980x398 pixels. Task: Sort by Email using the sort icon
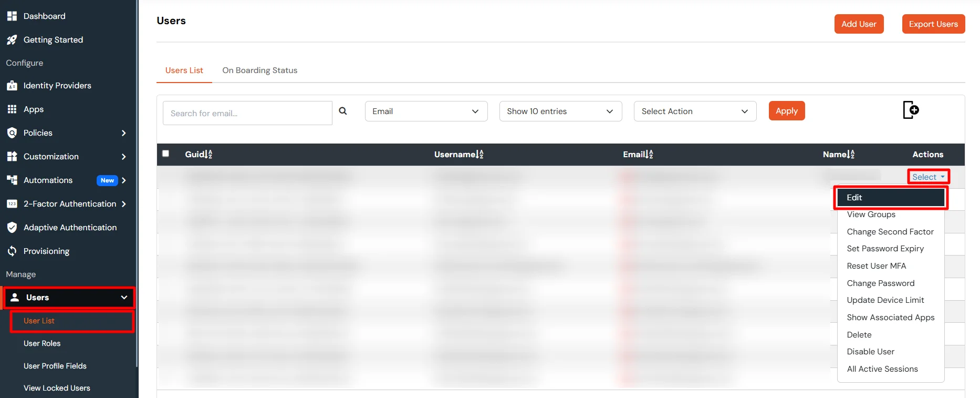tap(650, 155)
